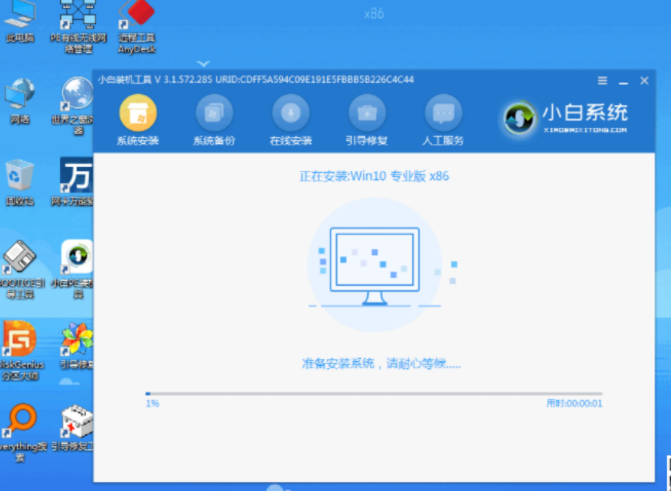Open the 引导修复 tab
Viewport: 671px width, 491px height.
367,121
